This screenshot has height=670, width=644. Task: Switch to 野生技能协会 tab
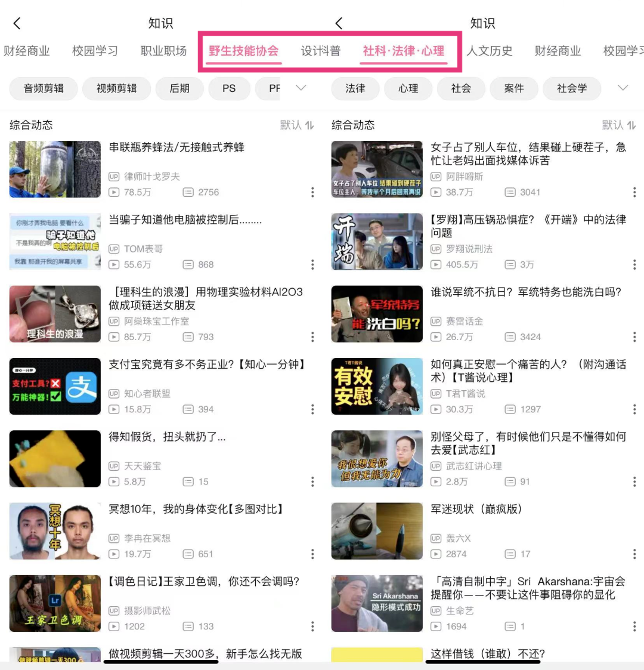[243, 51]
